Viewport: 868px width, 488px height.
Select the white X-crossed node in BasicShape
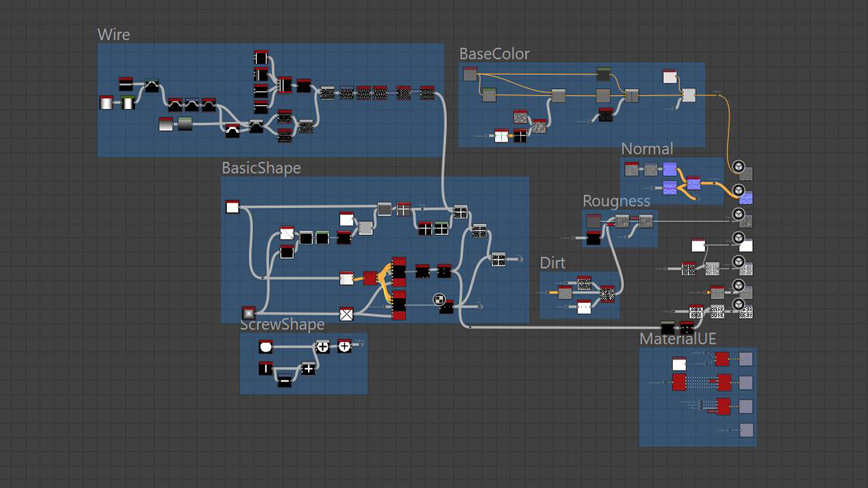tap(347, 314)
